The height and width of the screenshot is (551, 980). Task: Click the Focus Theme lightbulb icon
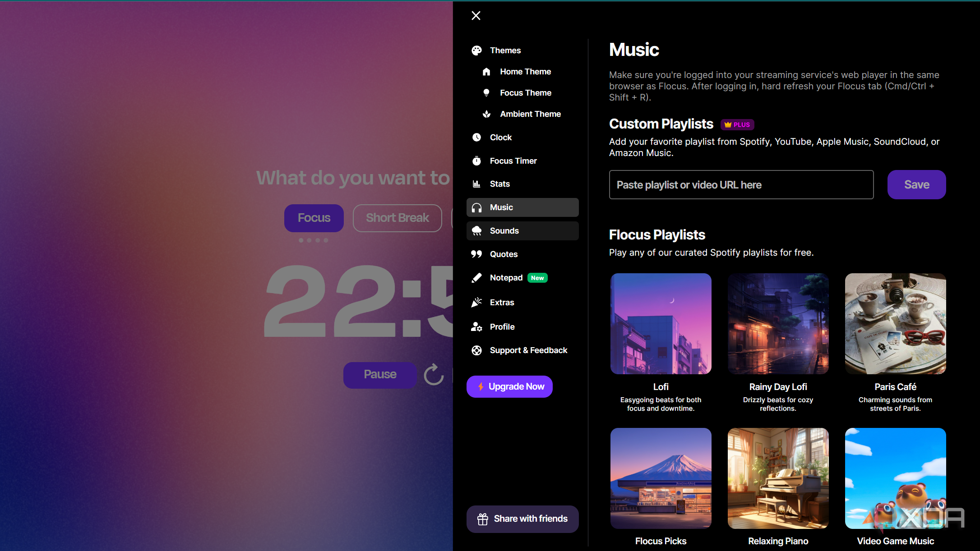click(x=486, y=93)
